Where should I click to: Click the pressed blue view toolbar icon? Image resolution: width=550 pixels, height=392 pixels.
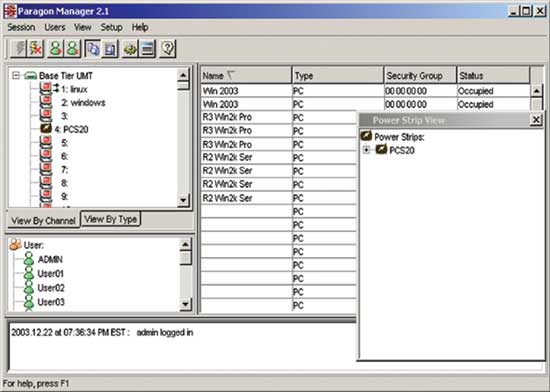[93, 48]
